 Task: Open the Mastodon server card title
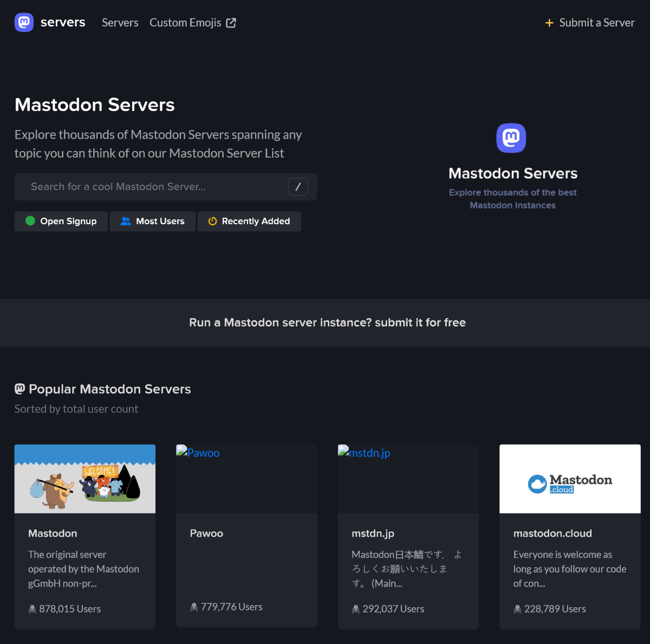pyautogui.click(x=53, y=534)
